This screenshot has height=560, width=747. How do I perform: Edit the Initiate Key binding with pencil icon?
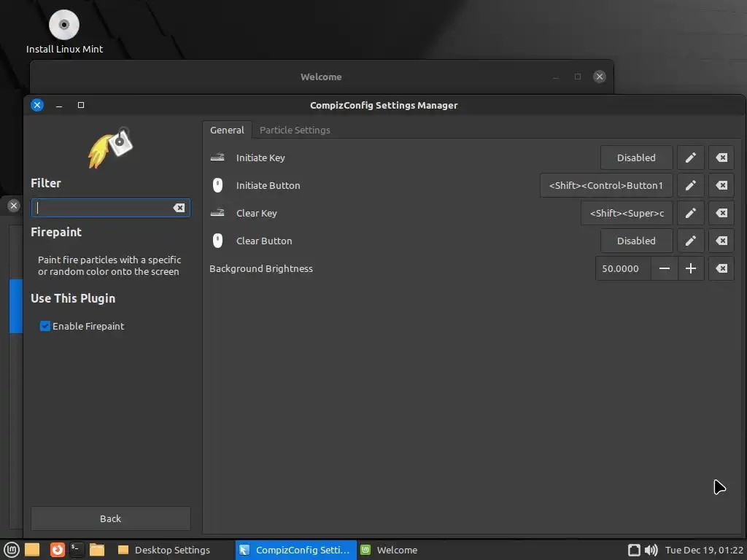690,157
